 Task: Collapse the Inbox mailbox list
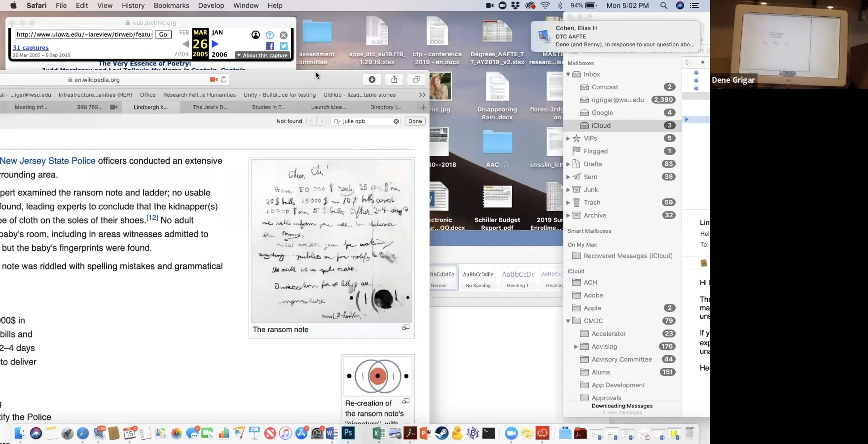coord(568,74)
